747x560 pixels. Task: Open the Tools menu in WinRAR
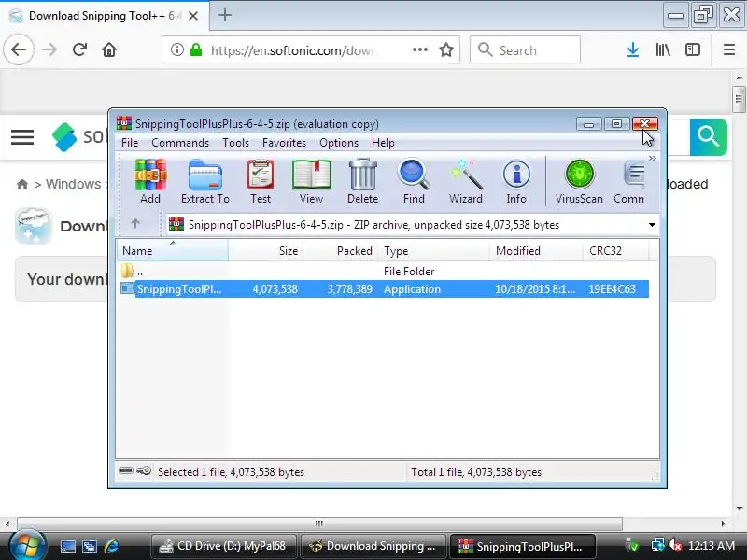(235, 143)
